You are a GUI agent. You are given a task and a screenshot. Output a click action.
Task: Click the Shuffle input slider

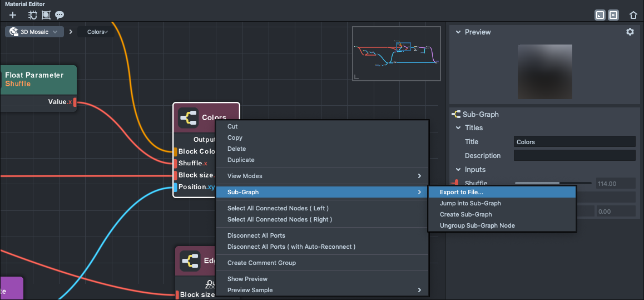(x=553, y=183)
